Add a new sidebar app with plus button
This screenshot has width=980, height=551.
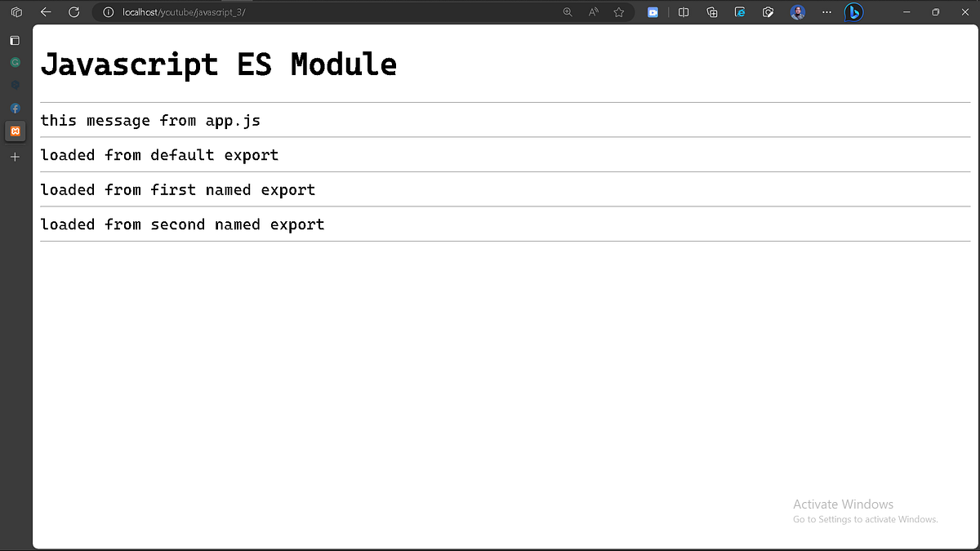15,157
